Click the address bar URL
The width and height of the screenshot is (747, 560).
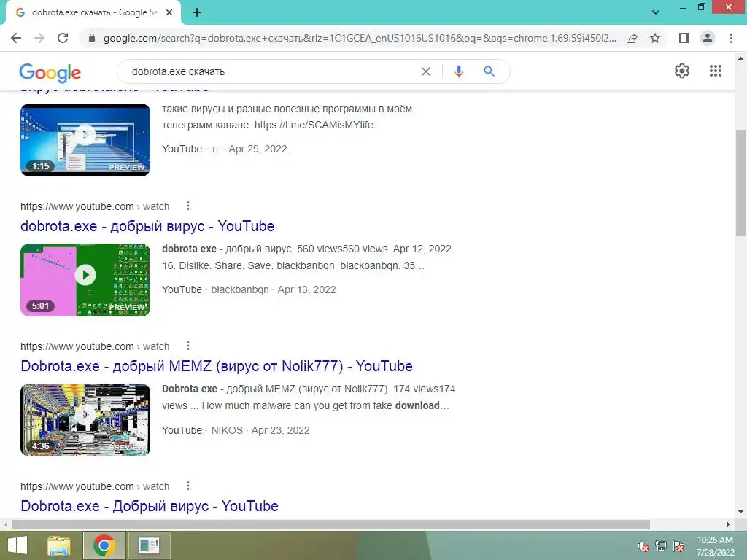coord(360,38)
